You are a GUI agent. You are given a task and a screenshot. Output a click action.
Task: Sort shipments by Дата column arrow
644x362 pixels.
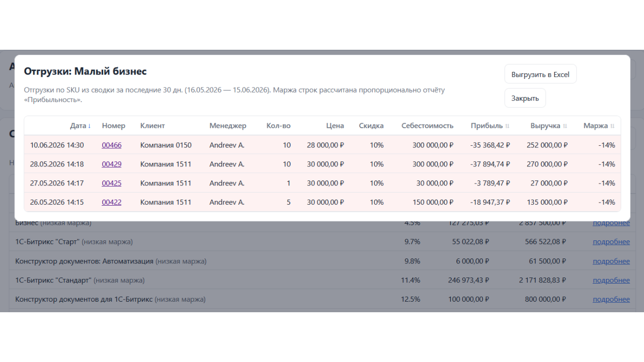click(x=90, y=126)
